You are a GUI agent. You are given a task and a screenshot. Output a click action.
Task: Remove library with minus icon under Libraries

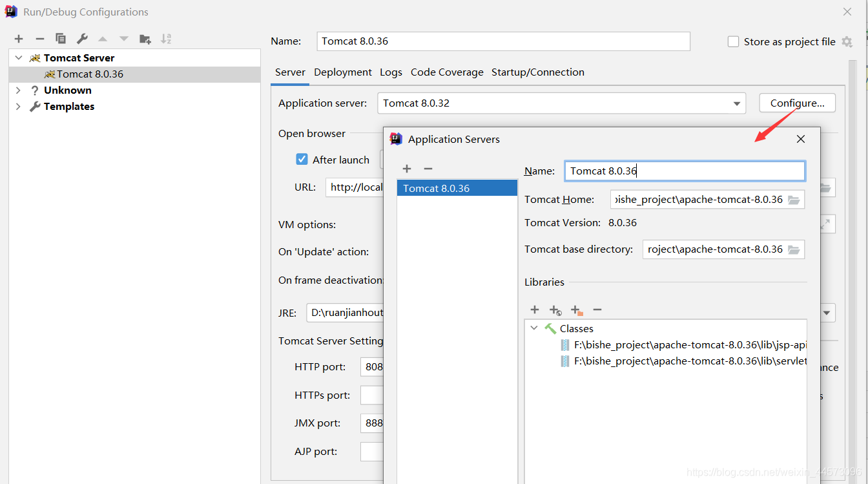[597, 310]
